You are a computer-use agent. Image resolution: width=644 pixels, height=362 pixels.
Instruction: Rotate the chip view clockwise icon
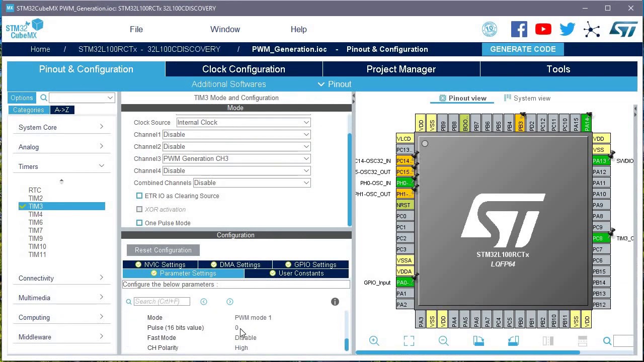click(478, 341)
